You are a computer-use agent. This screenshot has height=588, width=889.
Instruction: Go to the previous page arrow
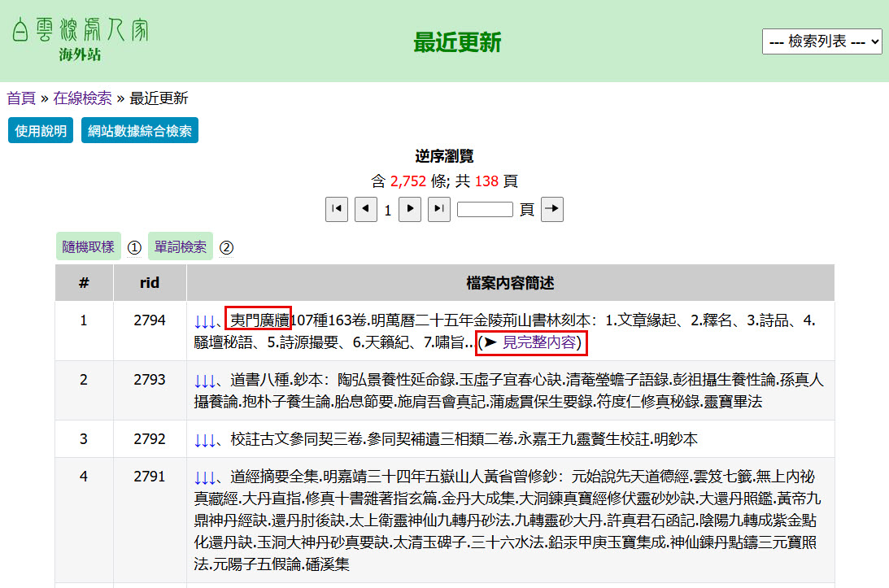[366, 210]
